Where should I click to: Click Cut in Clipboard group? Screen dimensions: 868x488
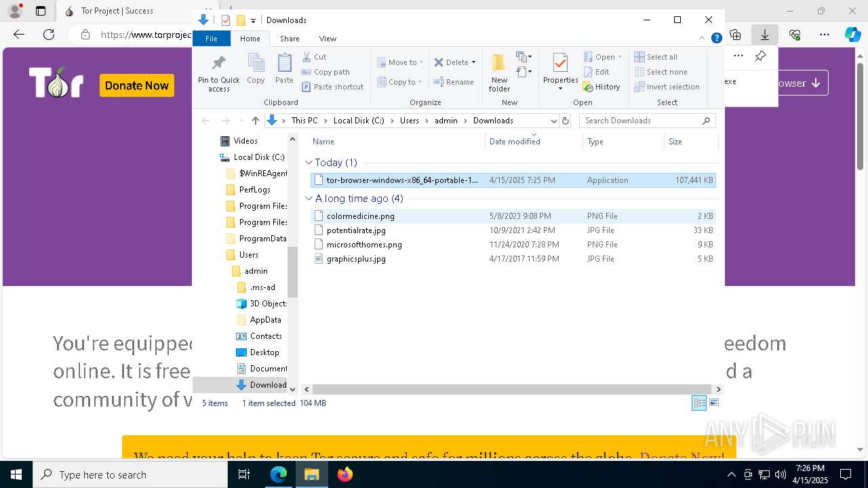314,57
